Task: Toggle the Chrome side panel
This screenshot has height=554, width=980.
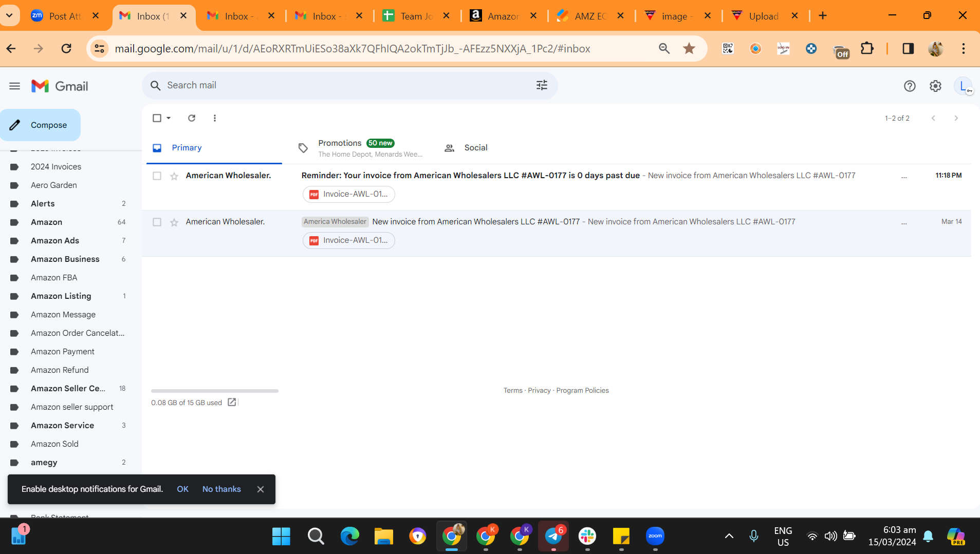Action: click(x=908, y=49)
